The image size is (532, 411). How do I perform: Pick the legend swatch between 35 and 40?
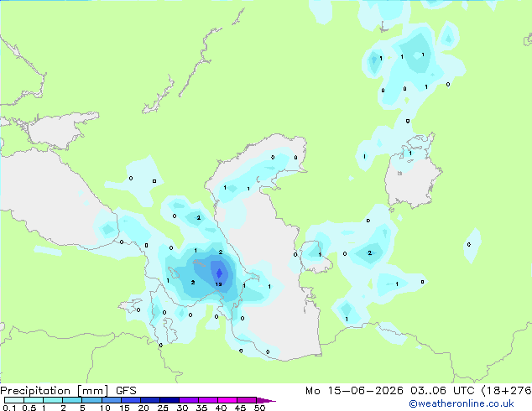(x=207, y=400)
